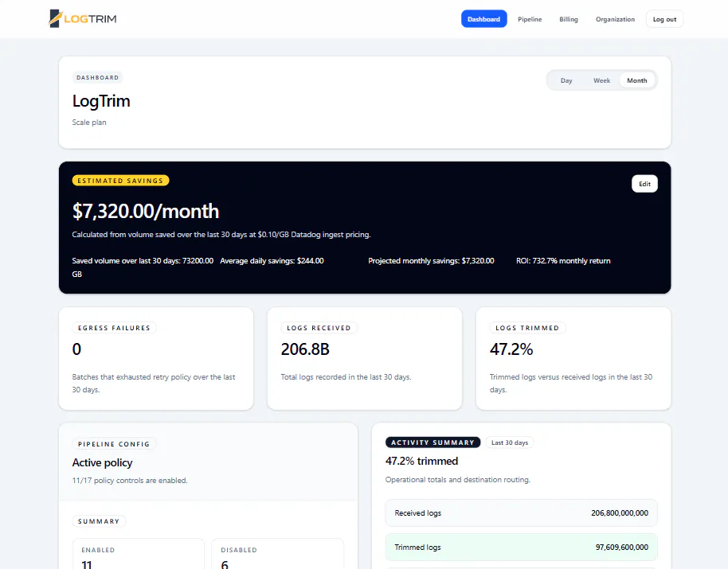Click the Trimmed logs row
This screenshot has height=569, width=728.
(x=522, y=548)
